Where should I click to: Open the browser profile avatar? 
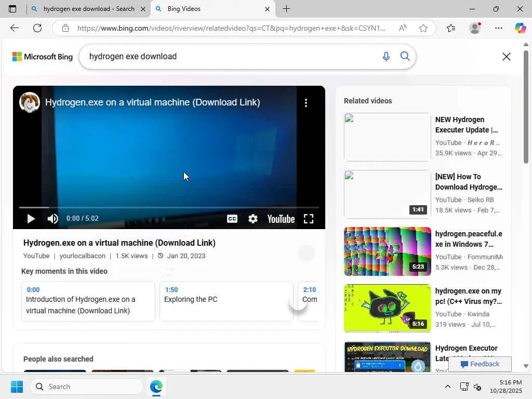[x=475, y=28]
